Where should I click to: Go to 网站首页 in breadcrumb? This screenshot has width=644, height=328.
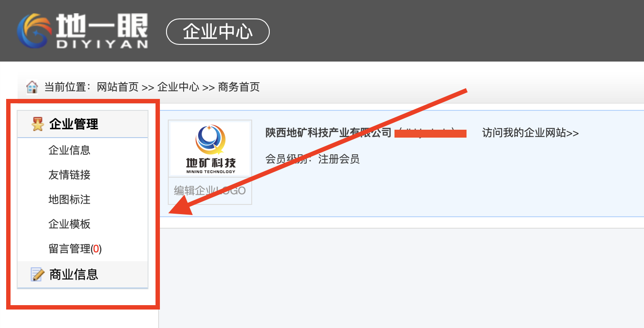coord(118,87)
